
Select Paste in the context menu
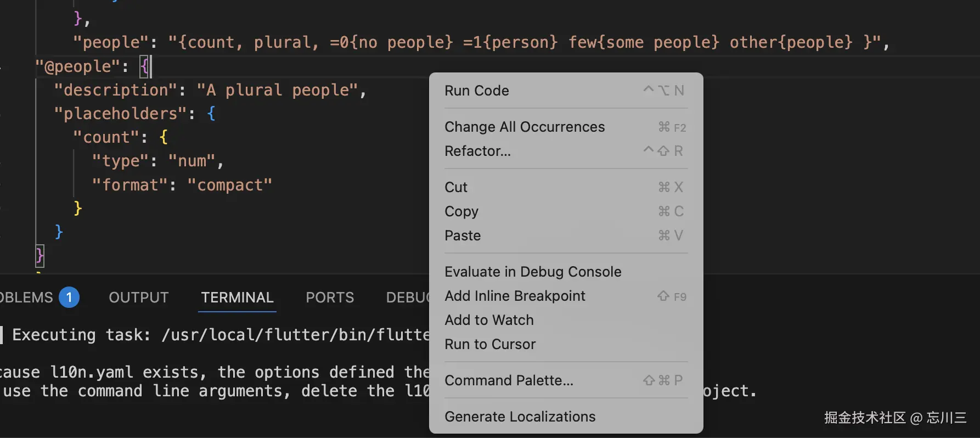click(463, 235)
